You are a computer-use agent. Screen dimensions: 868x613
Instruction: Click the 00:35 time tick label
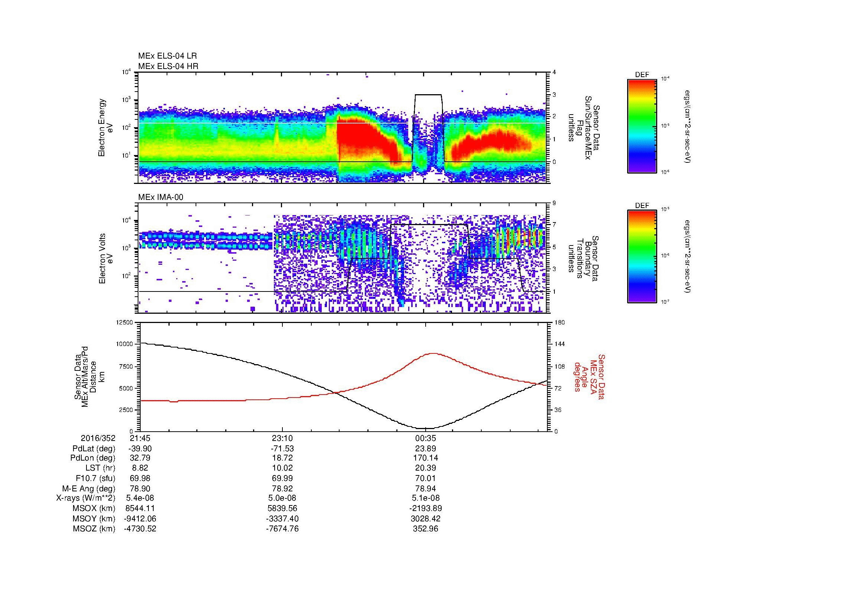[x=426, y=438]
